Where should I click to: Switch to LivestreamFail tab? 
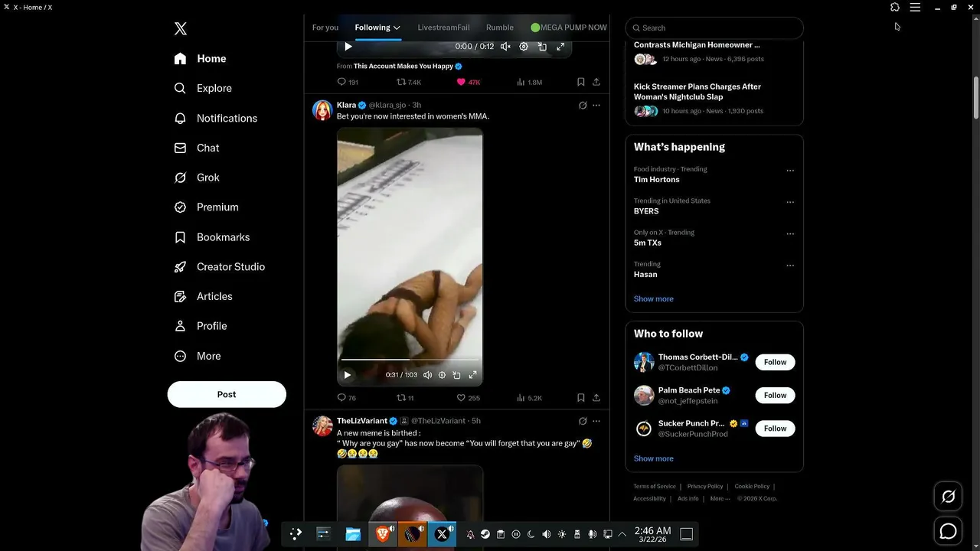point(443,28)
